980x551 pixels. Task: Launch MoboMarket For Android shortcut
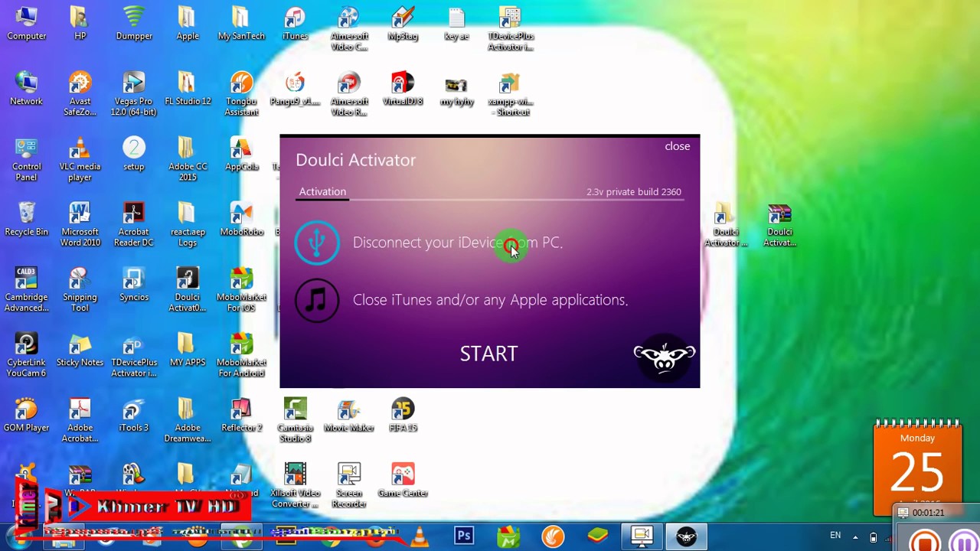(241, 354)
